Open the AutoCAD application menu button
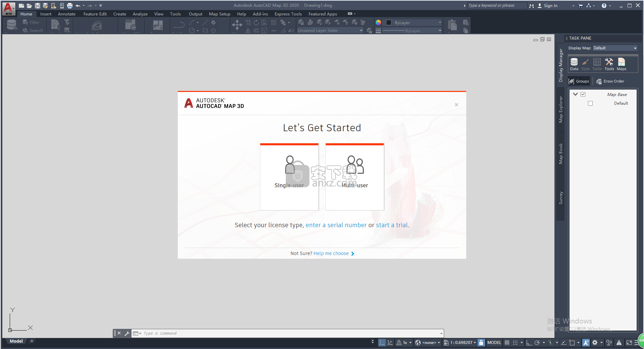The width and height of the screenshot is (644, 349). pyautogui.click(x=9, y=8)
